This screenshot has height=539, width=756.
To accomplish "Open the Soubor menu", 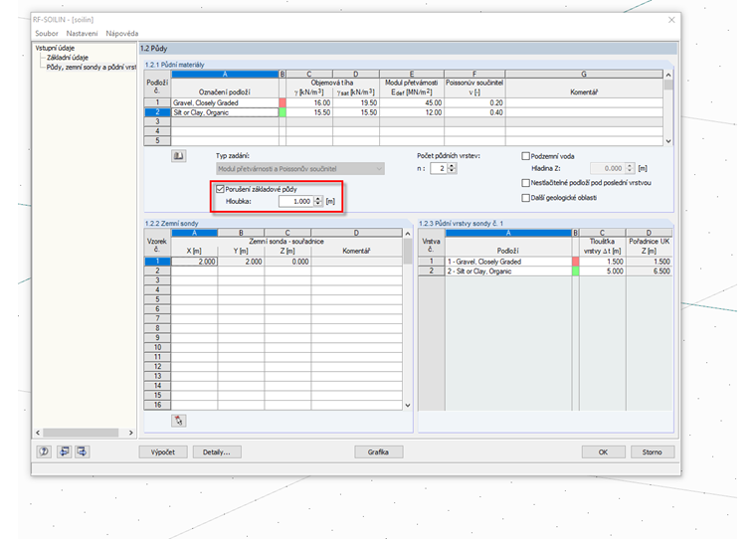I will point(47,33).
